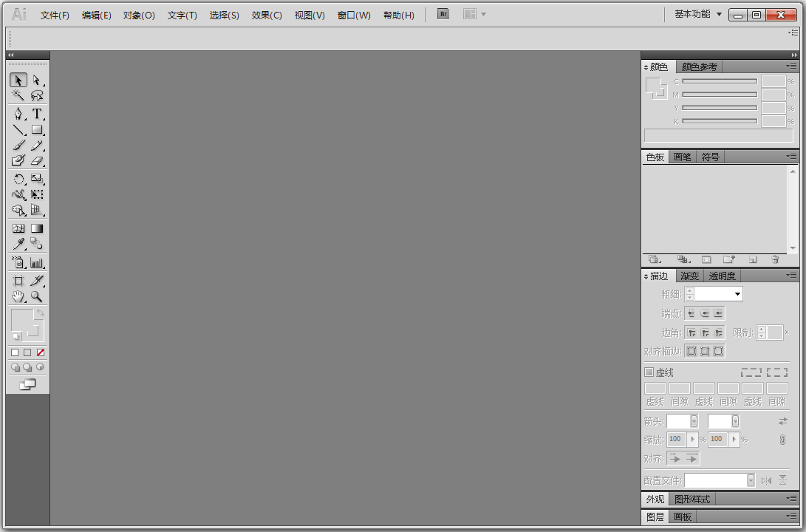Image resolution: width=806 pixels, height=532 pixels.
Task: Activate the Magic Wand tool
Action: click(x=18, y=95)
